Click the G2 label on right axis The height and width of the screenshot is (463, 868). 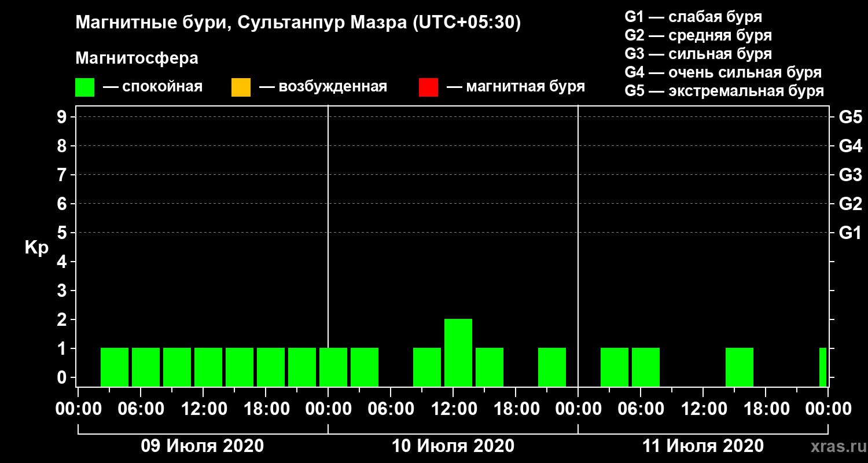click(850, 204)
